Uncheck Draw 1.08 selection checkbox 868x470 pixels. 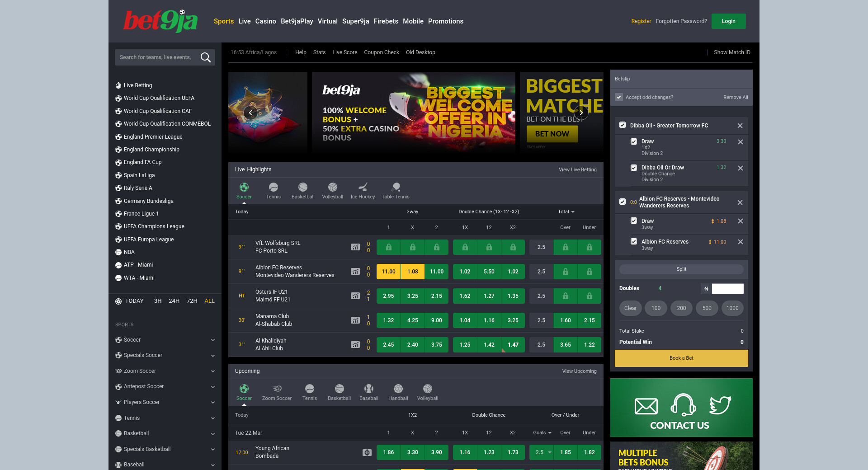pos(634,221)
